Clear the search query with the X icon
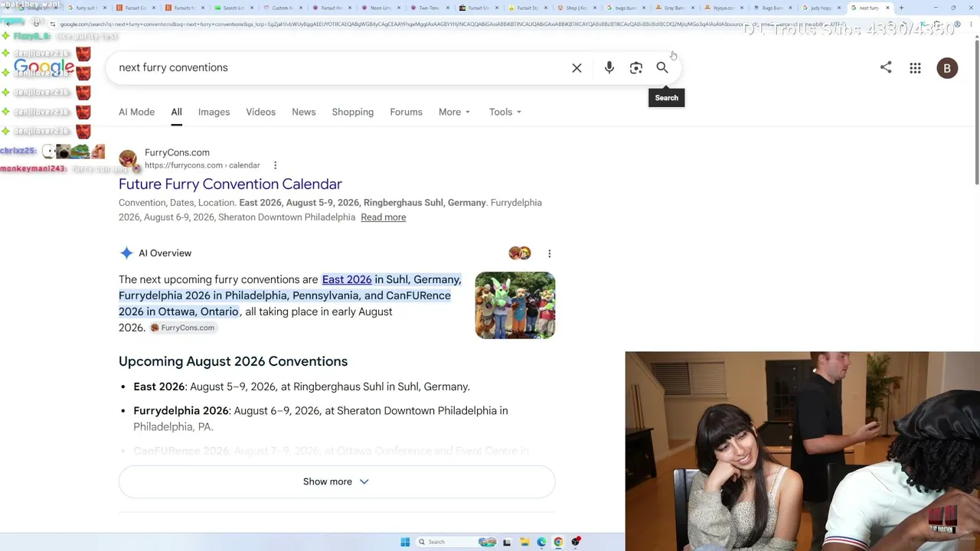 577,68
